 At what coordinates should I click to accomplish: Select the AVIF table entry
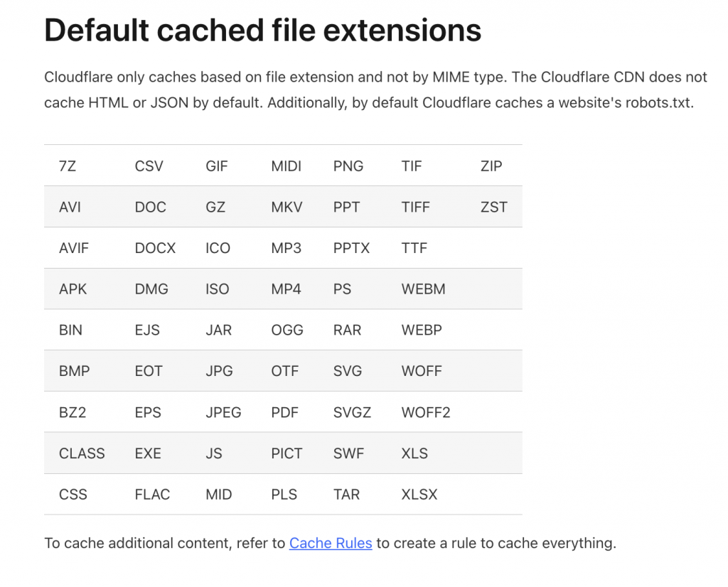point(74,248)
